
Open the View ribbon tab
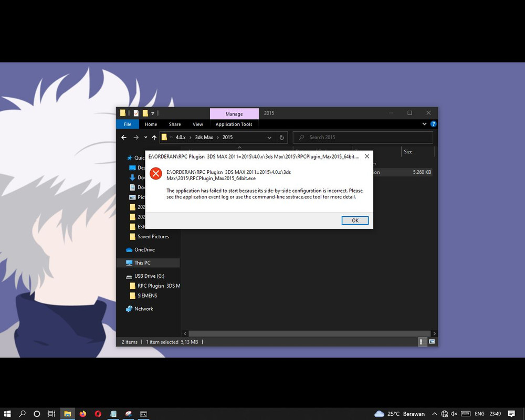click(198, 124)
